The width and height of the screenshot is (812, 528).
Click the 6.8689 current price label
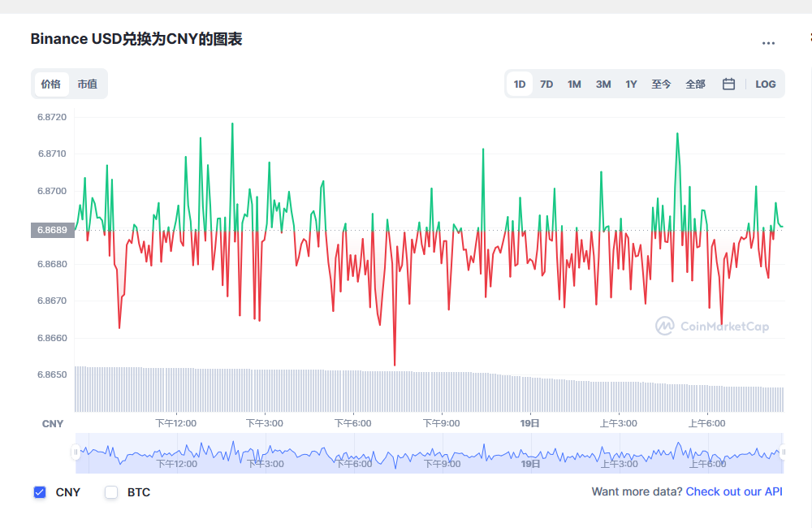tap(52, 230)
